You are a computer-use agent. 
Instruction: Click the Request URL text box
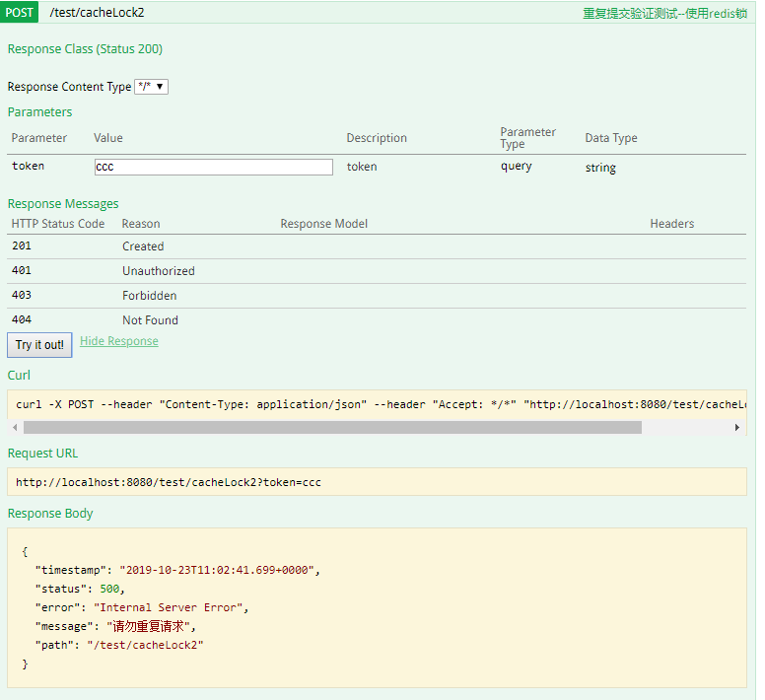378,482
